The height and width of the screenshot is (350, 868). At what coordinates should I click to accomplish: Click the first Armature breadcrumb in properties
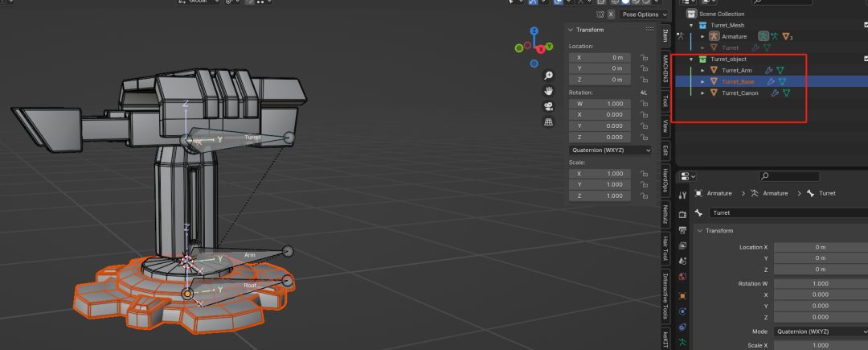point(719,193)
